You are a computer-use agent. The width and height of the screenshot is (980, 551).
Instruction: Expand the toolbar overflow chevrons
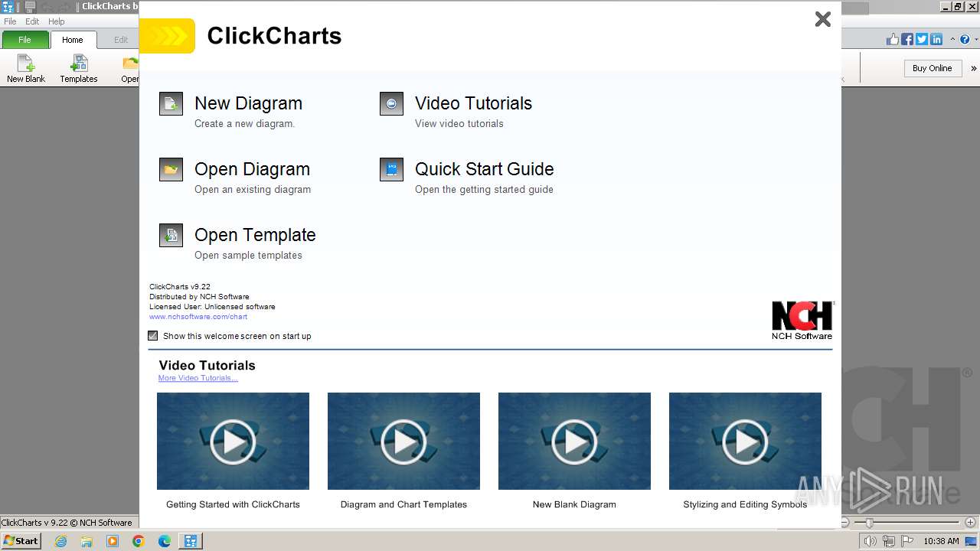974,68
